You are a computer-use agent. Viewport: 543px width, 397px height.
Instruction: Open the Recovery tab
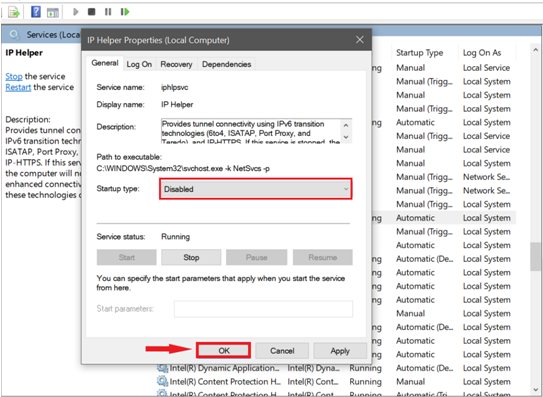[x=176, y=64]
